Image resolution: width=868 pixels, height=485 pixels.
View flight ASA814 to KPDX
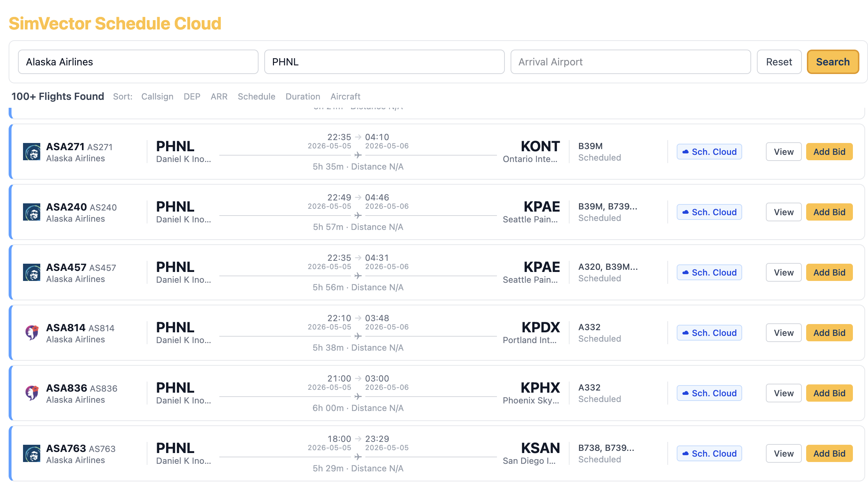click(x=784, y=333)
